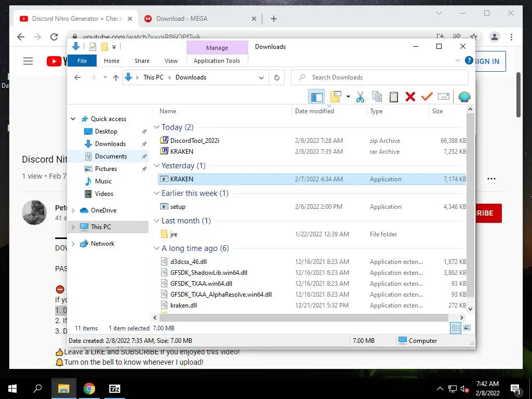
Task: Collapse the Yesterday (1) group
Action: point(156,166)
